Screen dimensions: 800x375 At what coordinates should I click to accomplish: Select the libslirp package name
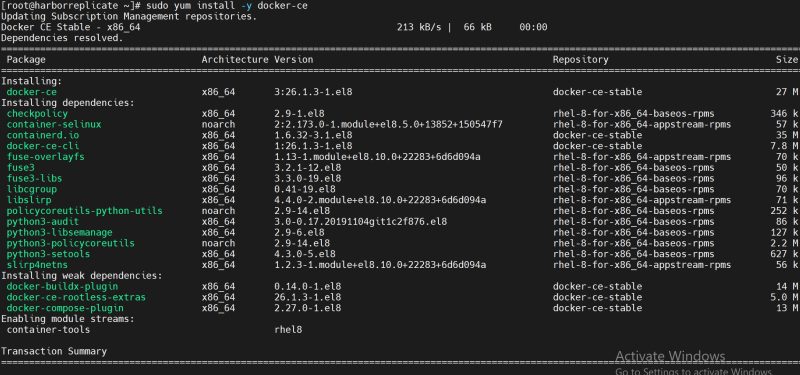[29, 200]
